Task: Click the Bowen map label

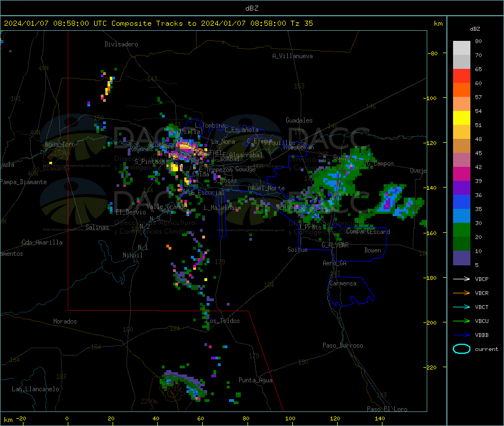Action: coord(373,250)
